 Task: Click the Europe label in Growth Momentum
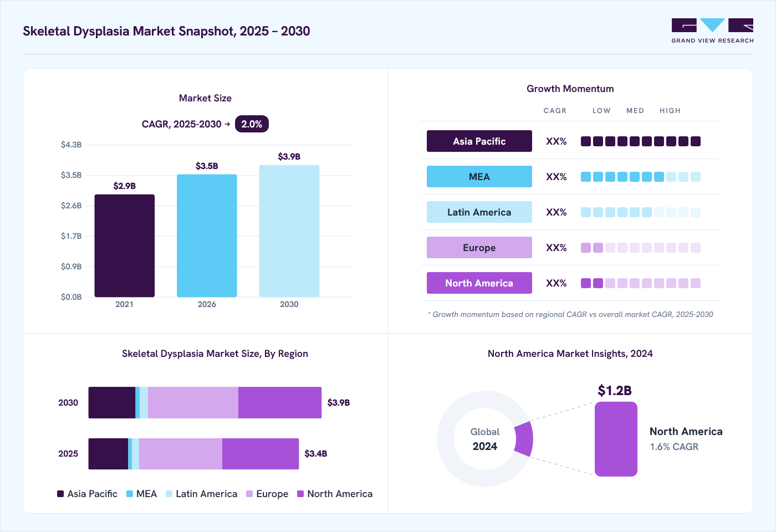click(479, 248)
